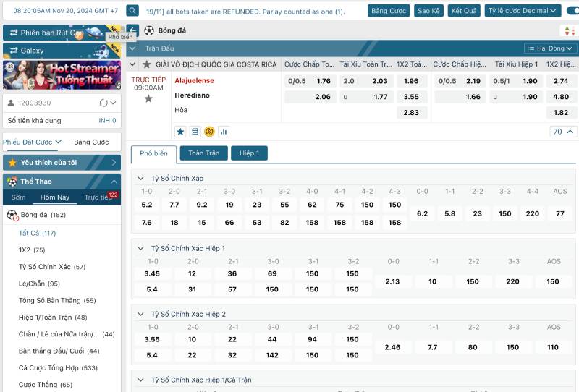Click the back arrow beside Bóng đá
Image resolution: width=579 pixels, height=392 pixels.
coord(132,31)
